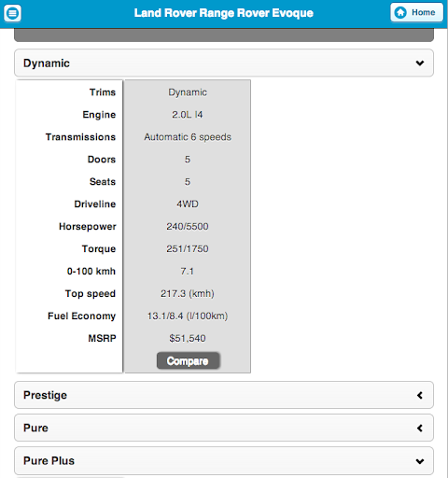Toggle the Pure Plus trim section
448x478 pixels.
pos(224,460)
